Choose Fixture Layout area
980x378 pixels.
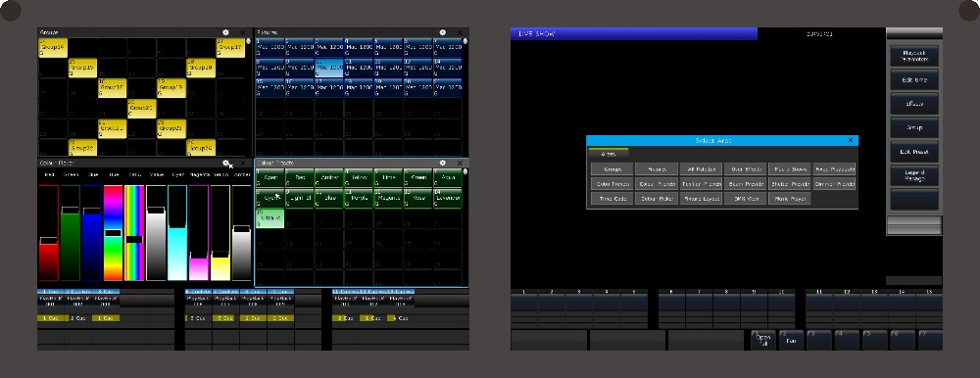click(701, 199)
